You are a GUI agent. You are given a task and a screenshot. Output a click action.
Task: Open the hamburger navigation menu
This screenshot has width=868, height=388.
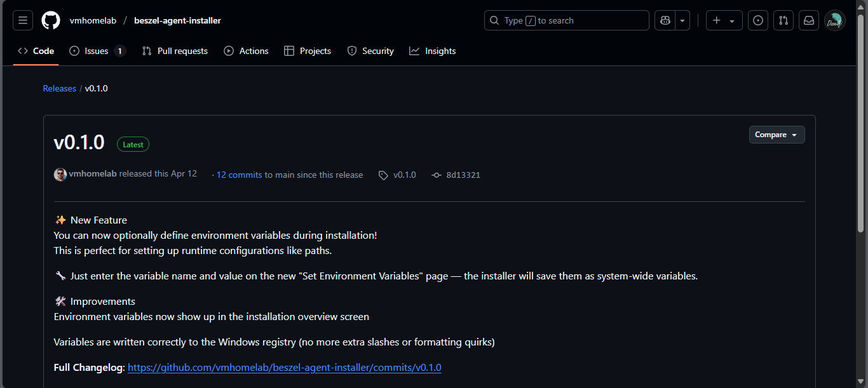click(23, 20)
